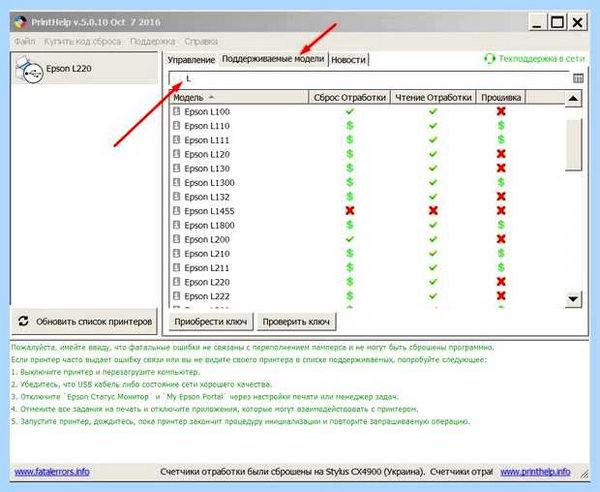The width and height of the screenshot is (600, 492).
Task: Select the Epson L222 row text
Action: click(x=207, y=296)
